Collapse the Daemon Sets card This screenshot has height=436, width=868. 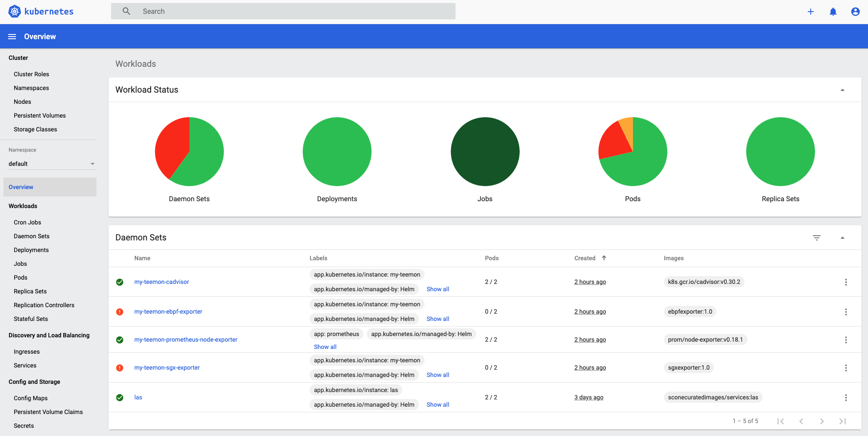pos(843,237)
